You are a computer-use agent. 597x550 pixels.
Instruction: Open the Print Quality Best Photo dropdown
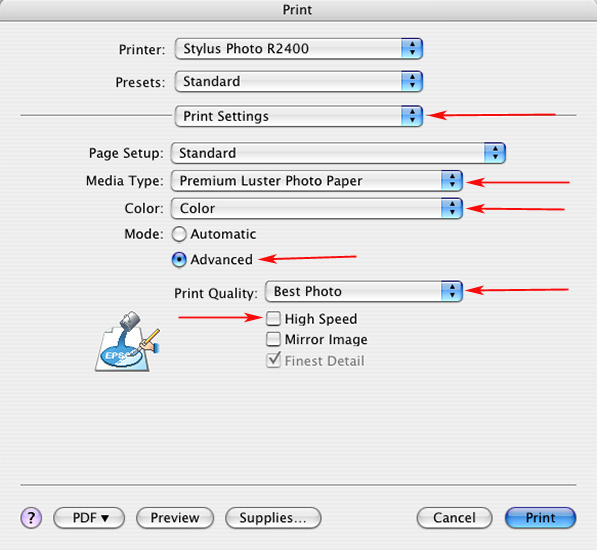[364, 291]
